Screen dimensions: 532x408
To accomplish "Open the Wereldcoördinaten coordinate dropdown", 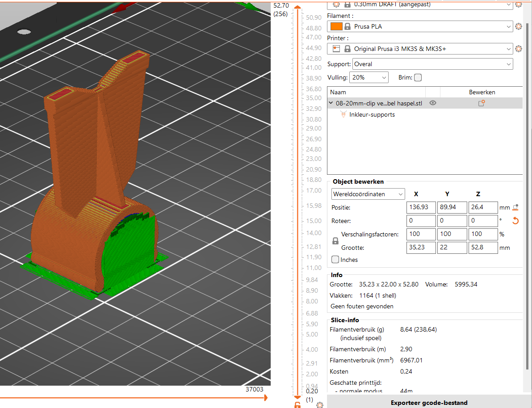I will click(368, 194).
